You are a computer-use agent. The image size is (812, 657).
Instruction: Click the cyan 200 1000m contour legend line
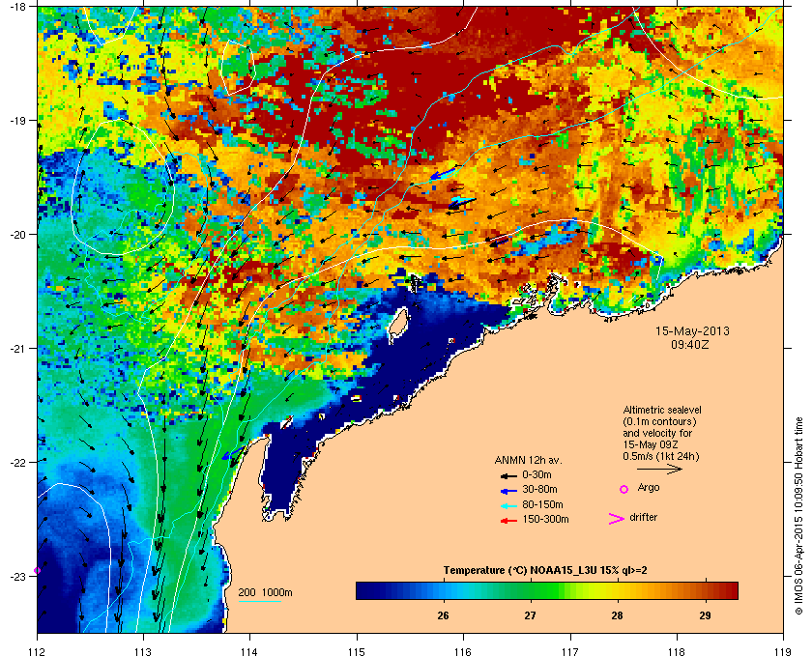(x=259, y=601)
